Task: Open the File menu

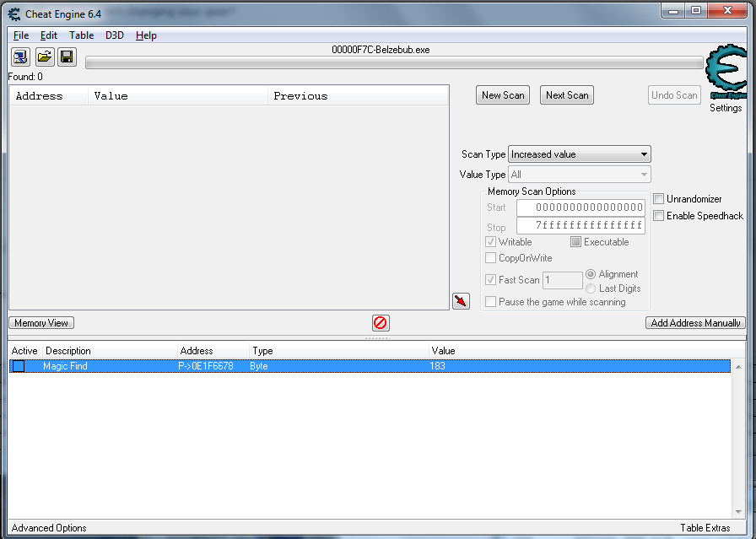Action: pos(21,35)
